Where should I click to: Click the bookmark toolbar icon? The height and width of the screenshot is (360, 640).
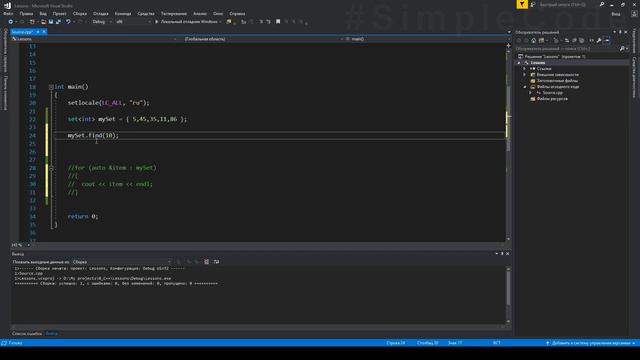click(278, 22)
